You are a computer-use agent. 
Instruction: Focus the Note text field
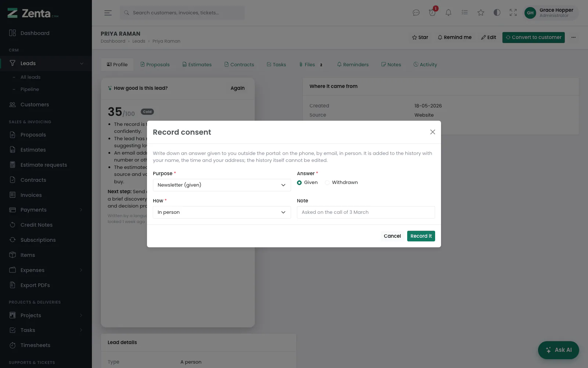[x=366, y=212]
